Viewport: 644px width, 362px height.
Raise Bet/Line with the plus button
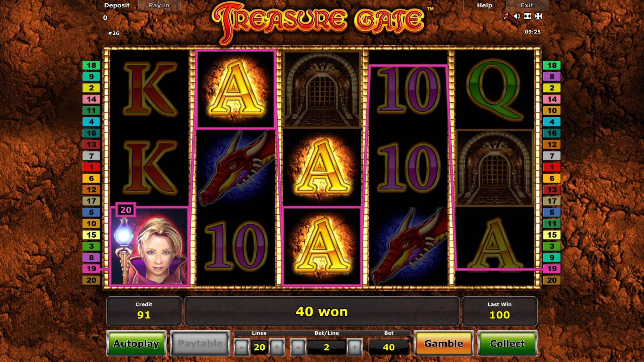pos(355,347)
